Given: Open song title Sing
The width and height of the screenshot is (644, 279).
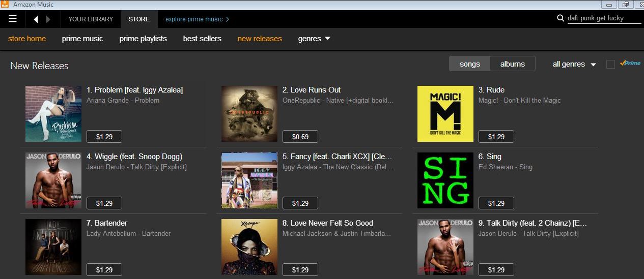Looking at the screenshot, I should (490, 157).
